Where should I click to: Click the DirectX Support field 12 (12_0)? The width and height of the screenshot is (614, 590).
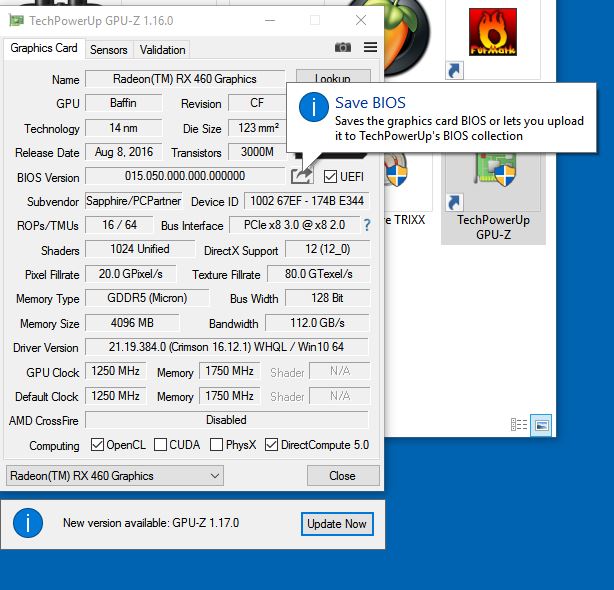[327, 249]
